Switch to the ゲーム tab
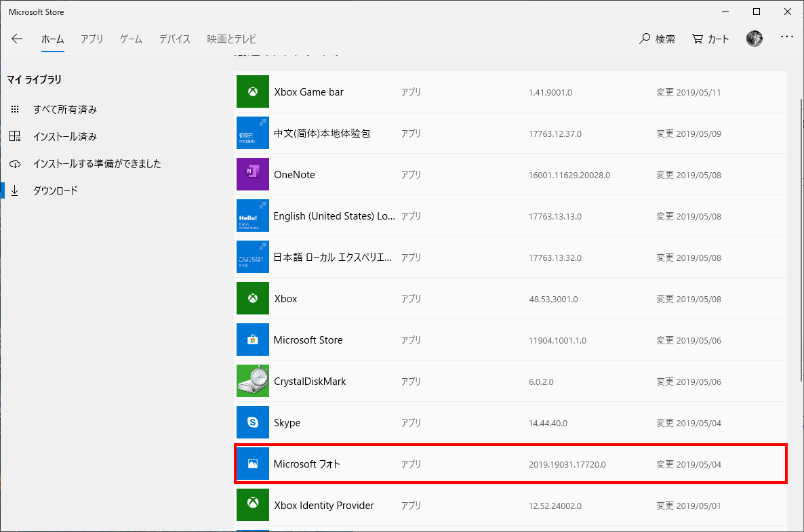Screen dimensions: 804x532 132,39
